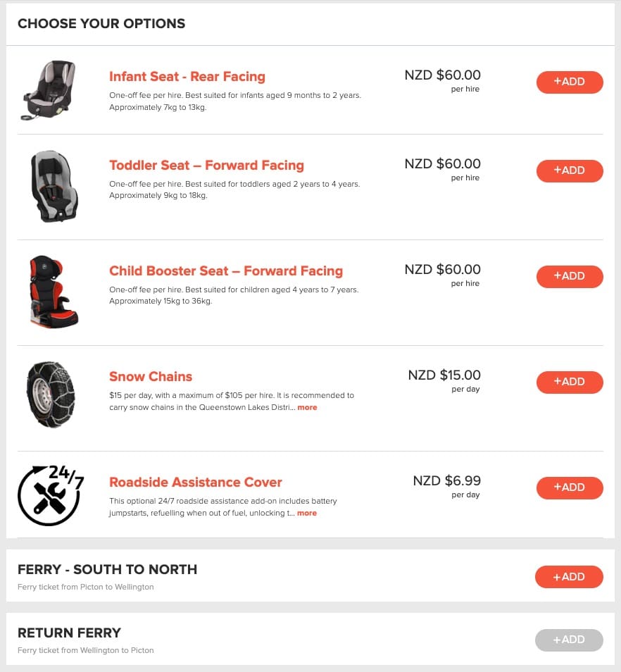Click the infant rear-facing seat image
The height and width of the screenshot is (672, 621).
point(48,89)
